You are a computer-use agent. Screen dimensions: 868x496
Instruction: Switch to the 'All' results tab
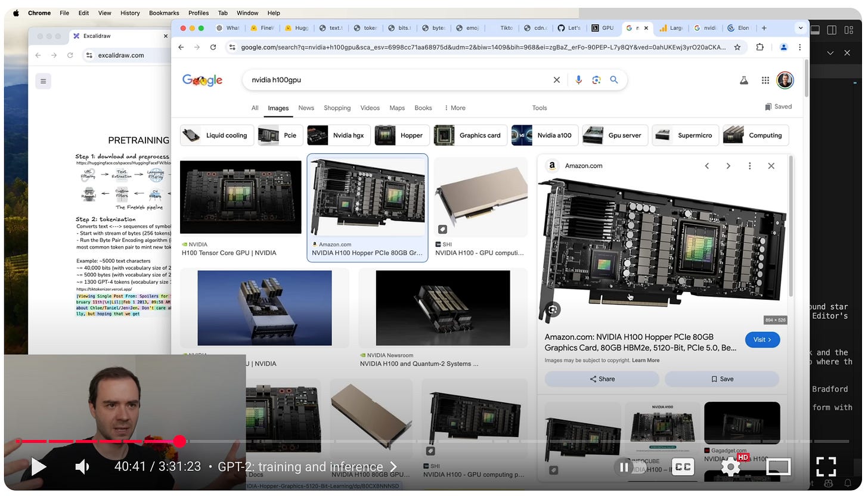[255, 108]
